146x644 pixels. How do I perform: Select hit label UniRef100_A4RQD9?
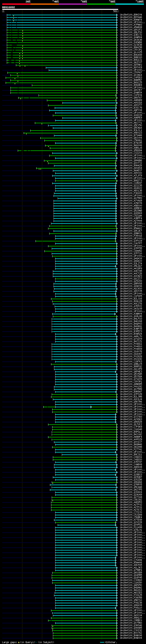131,100
